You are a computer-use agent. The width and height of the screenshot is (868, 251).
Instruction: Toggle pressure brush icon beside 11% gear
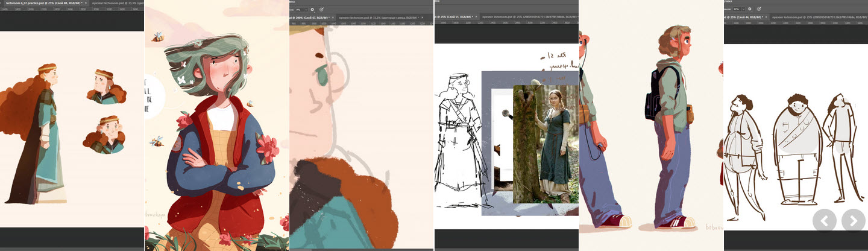pos(759,9)
